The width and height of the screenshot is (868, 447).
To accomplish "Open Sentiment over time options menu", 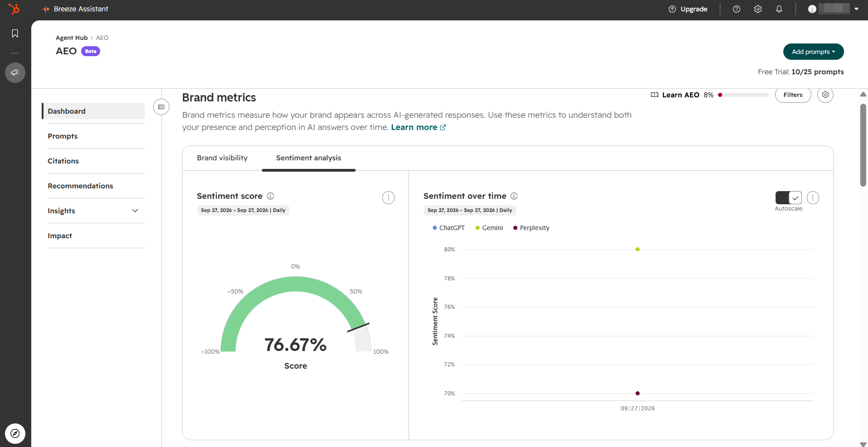I will 813,198.
